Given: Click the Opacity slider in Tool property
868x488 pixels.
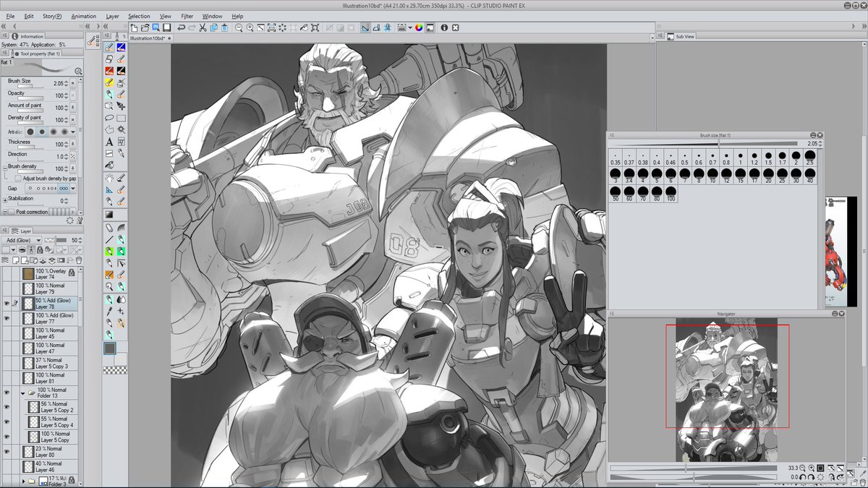Looking at the screenshot, I should (30, 99).
